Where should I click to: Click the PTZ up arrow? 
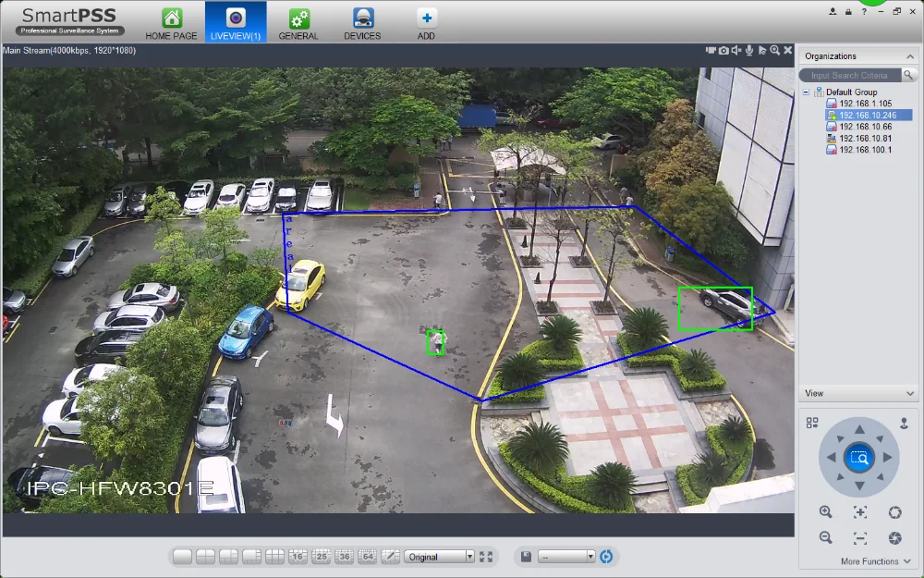[859, 430]
